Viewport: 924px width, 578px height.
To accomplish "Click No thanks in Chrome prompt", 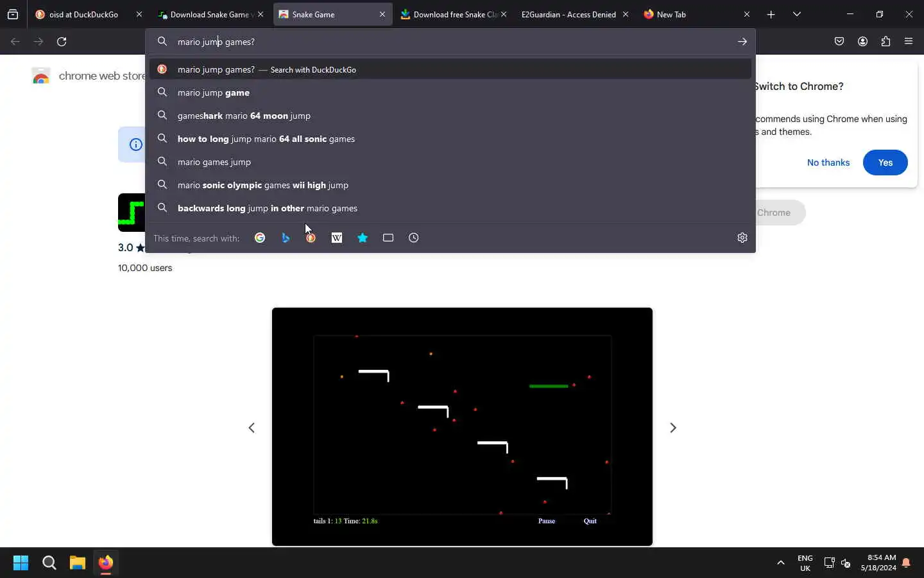I will tap(828, 162).
